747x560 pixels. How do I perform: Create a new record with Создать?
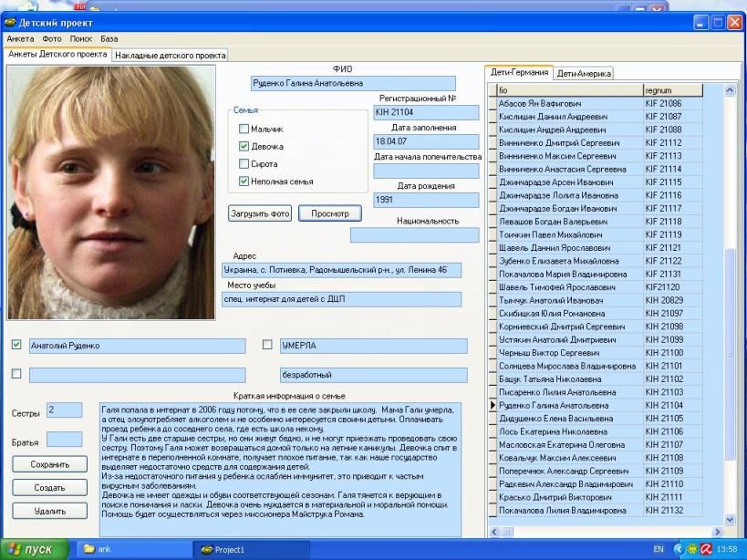tap(50, 488)
